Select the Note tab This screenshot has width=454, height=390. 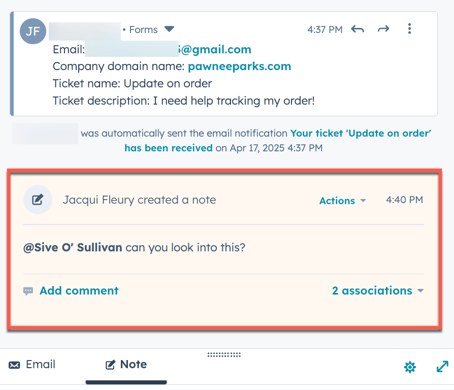tap(126, 365)
